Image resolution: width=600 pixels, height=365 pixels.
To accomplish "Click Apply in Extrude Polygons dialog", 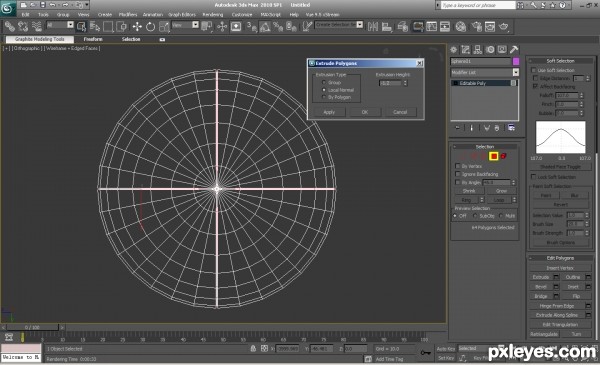I will tap(329, 112).
